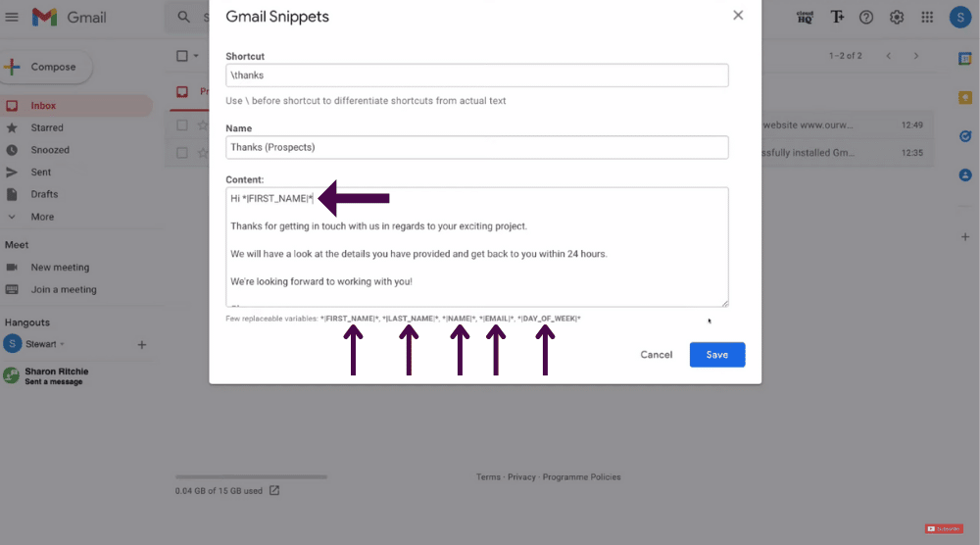Open the Settings gear icon
The width and height of the screenshot is (980, 545).
(x=897, y=18)
